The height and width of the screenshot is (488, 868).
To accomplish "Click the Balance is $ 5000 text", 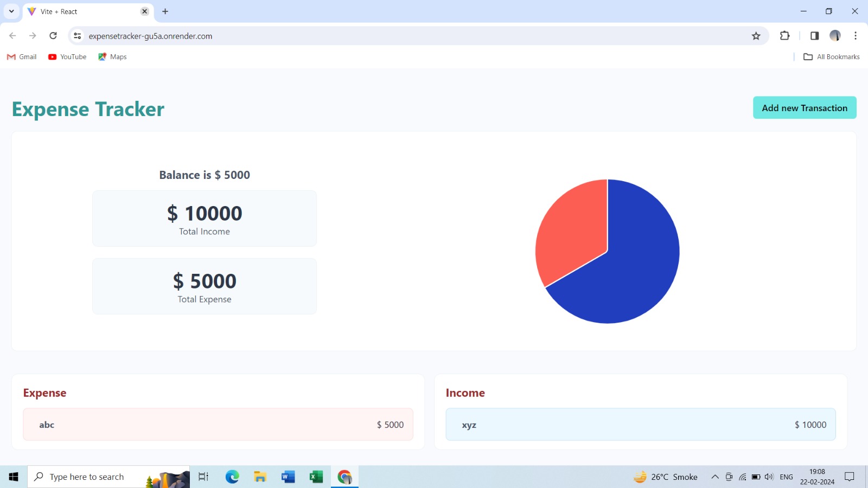I will click(205, 175).
